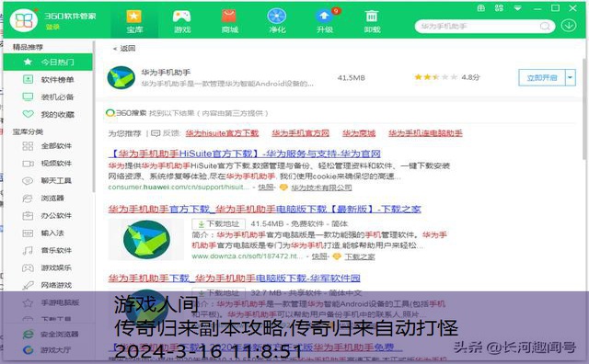This screenshot has height=364, width=589.
Task: Click 快照 under consumer.huawei.com result
Action: pos(266,187)
